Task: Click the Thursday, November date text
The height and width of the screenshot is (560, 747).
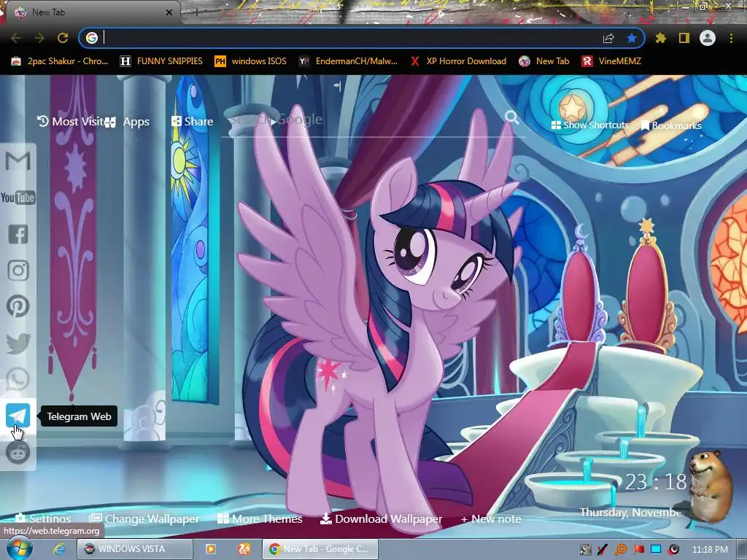Action: click(631, 513)
